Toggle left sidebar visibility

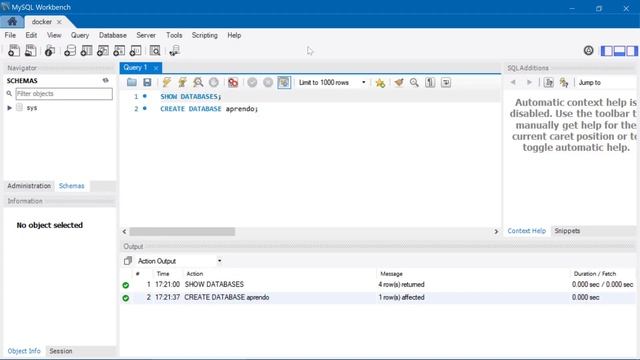[x=607, y=51]
